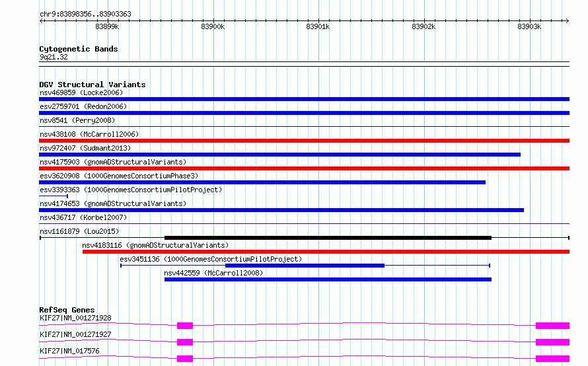Click the Cytogenetic Bands track title
This screenshot has width=588, height=366.
79,49
